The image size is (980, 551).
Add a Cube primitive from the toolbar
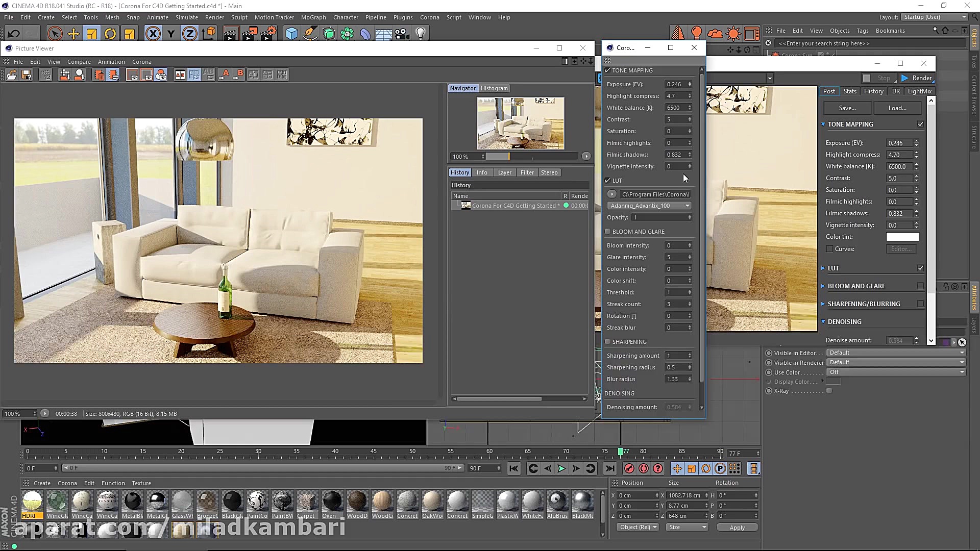(x=291, y=33)
